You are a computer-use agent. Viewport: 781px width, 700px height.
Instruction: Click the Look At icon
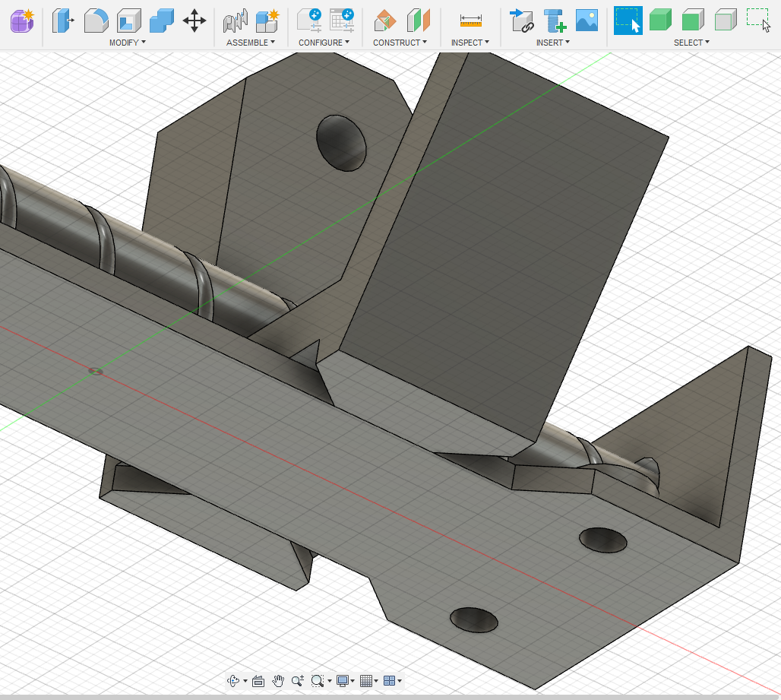tap(258, 681)
